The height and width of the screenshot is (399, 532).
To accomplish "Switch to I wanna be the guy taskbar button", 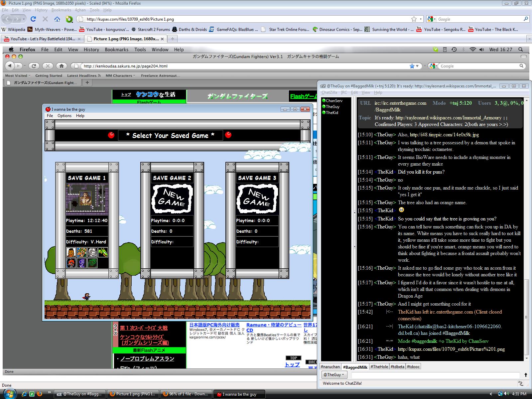I will coord(239,394).
